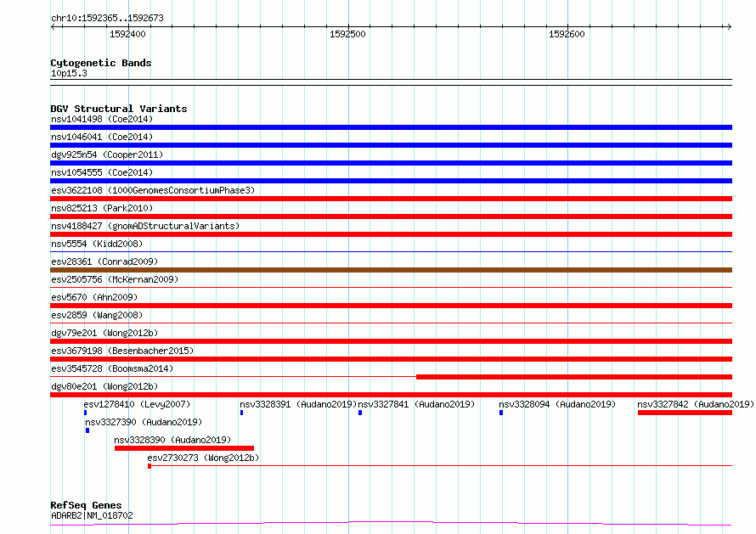
Task: Open the dgv80e201 (Wong2012b) label
Action: 104,386
